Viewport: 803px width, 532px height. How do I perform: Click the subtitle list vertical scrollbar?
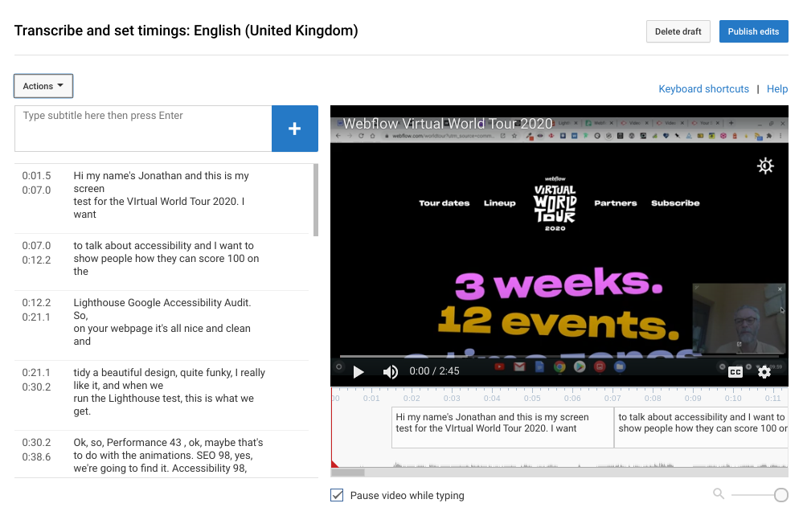315,200
